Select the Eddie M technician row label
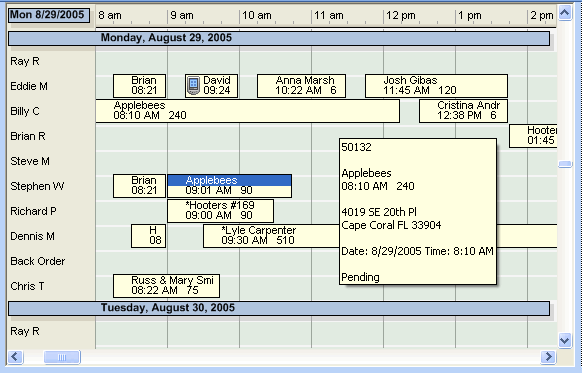582x373 pixels. 29,86
